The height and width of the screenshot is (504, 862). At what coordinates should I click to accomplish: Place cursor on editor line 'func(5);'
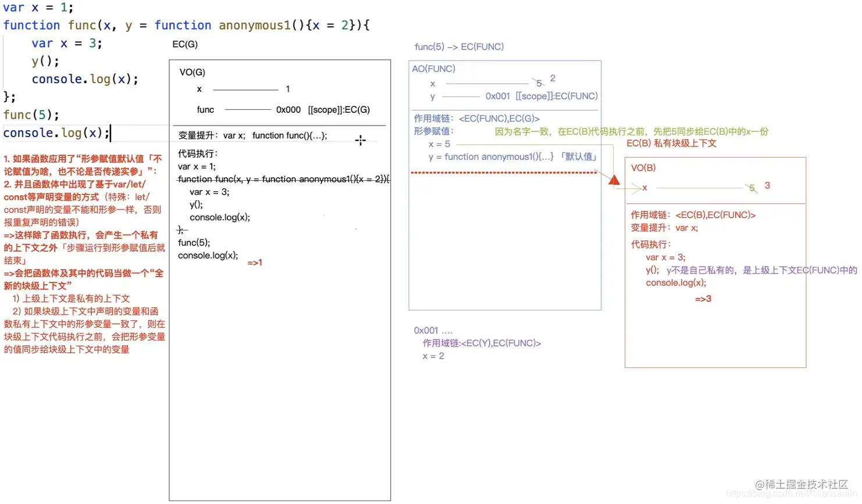31,115
